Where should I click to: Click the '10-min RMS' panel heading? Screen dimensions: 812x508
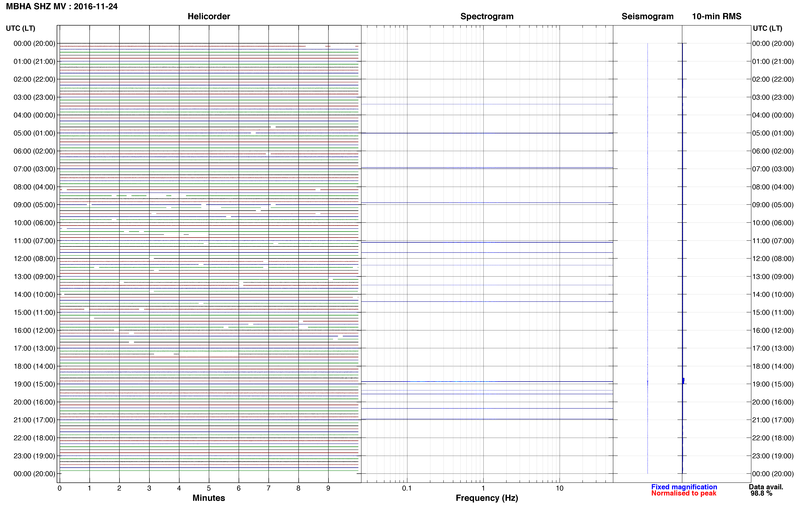pyautogui.click(x=717, y=16)
